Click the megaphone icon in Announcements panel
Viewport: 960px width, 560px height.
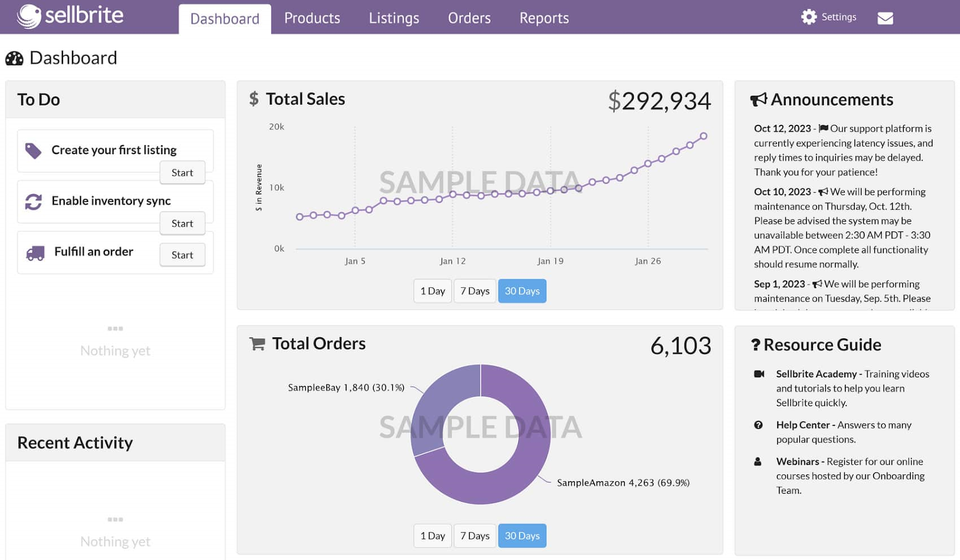(759, 99)
